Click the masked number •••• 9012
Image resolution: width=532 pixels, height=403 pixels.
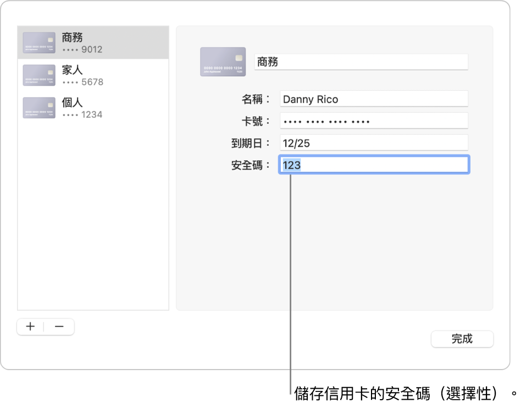tap(82, 49)
